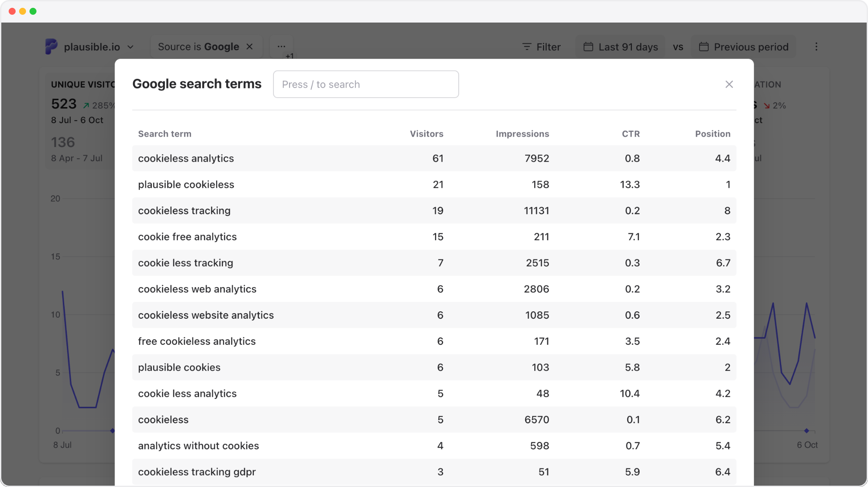This screenshot has height=487, width=868.
Task: Click the Visitors column header
Action: click(427, 134)
